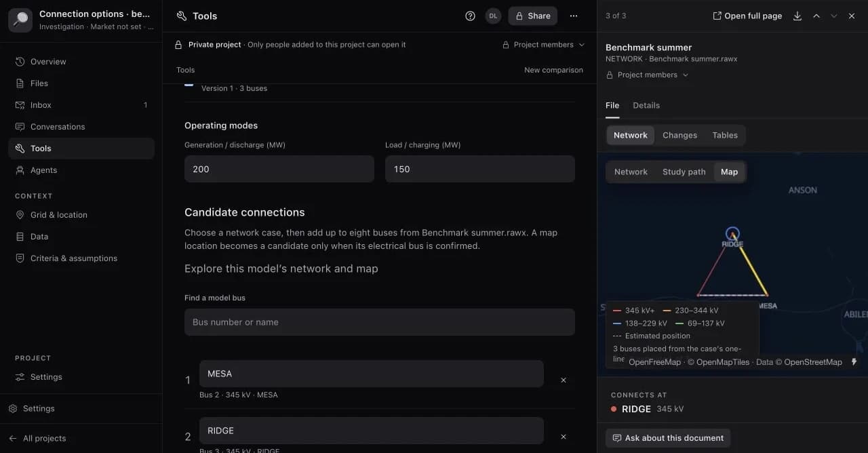Click the OpenStreetMap attribution link
The height and width of the screenshot is (453, 868).
pyautogui.click(x=813, y=362)
